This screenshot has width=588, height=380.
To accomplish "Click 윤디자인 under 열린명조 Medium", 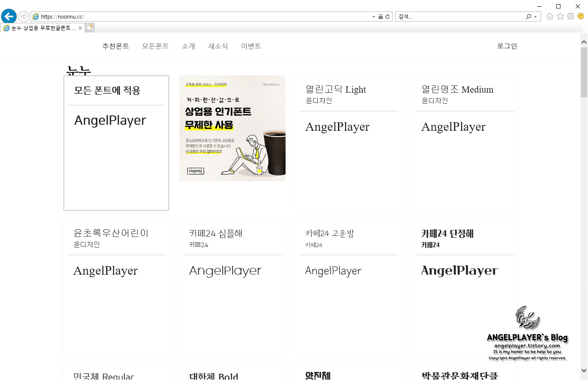I will (x=435, y=101).
